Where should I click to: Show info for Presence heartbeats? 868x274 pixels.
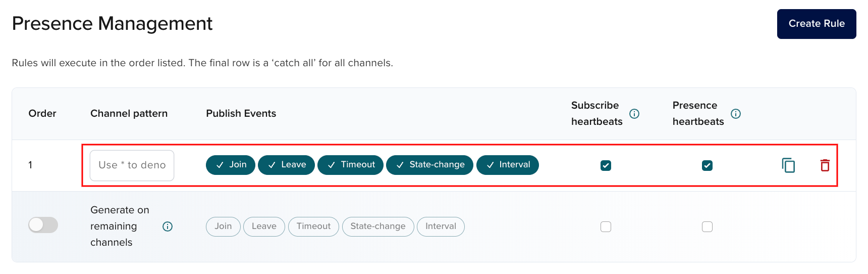coord(736,114)
